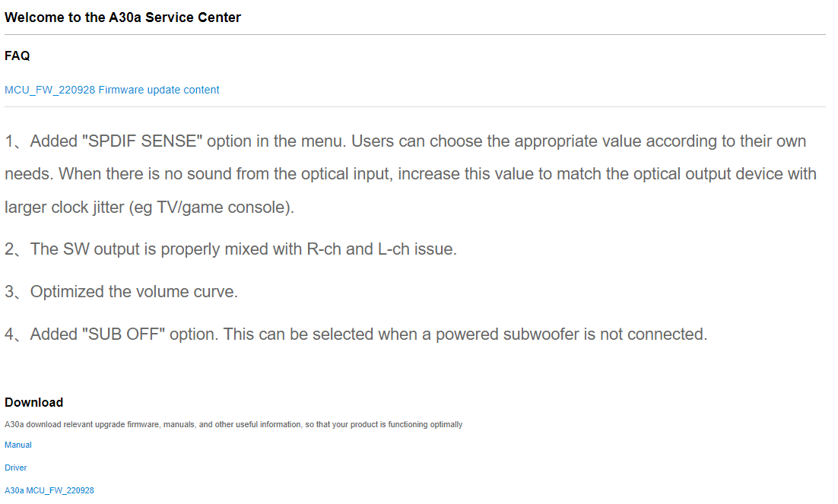838x504 pixels.
Task: Open the Manual download link
Action: (x=18, y=445)
